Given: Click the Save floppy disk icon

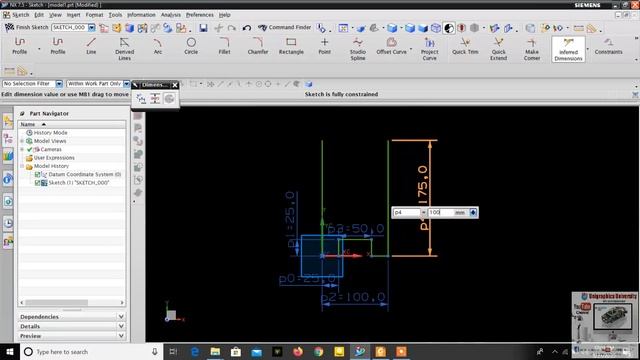Looking at the screenshot, I should pyautogui.click(x=203, y=28).
